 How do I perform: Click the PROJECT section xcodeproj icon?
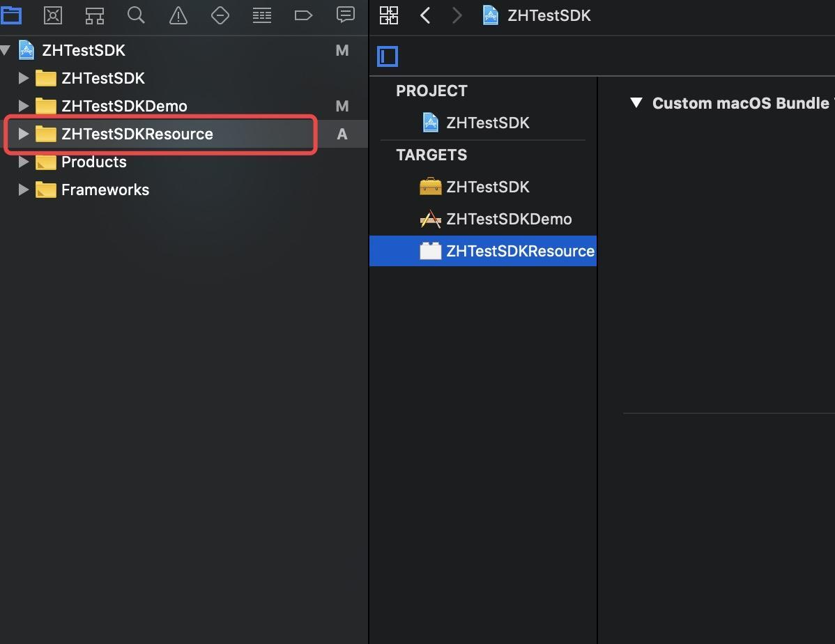(x=430, y=123)
